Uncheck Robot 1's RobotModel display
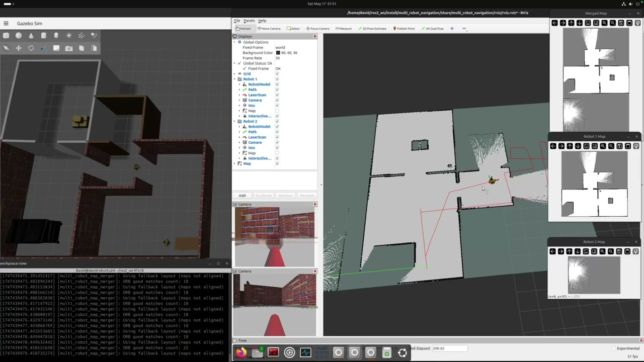 tap(277, 84)
